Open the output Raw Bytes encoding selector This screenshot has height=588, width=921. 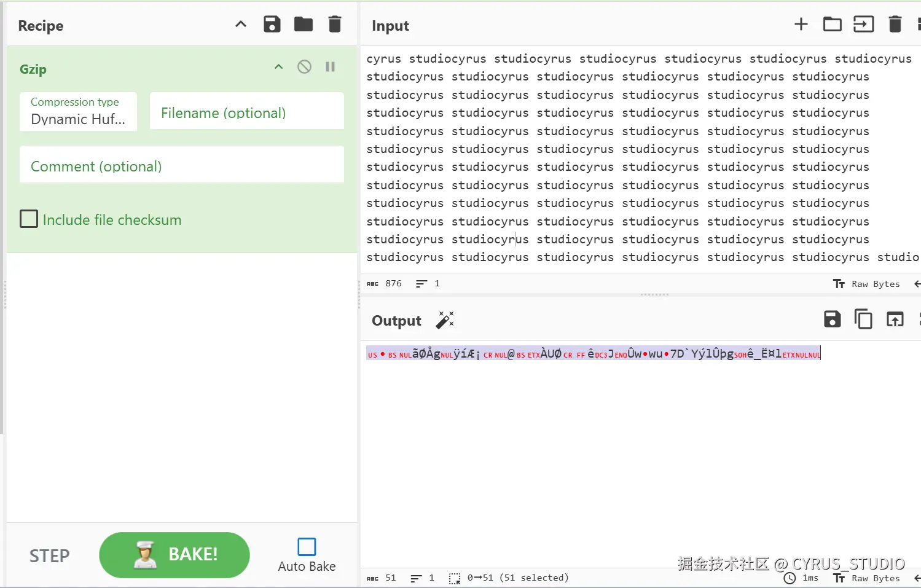[x=866, y=578]
